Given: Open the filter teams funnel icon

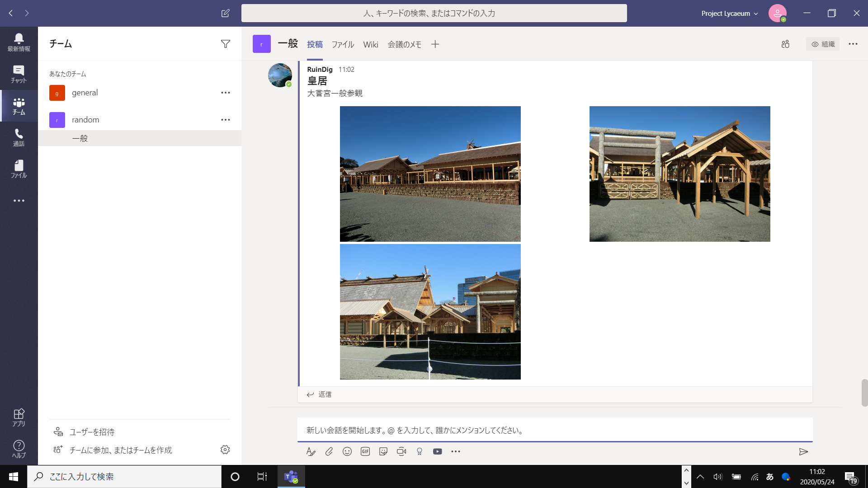Looking at the screenshot, I should point(225,44).
